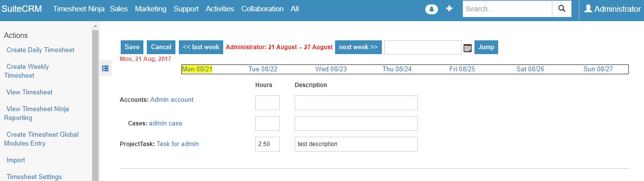Click the plus quick-create icon

[449, 9]
